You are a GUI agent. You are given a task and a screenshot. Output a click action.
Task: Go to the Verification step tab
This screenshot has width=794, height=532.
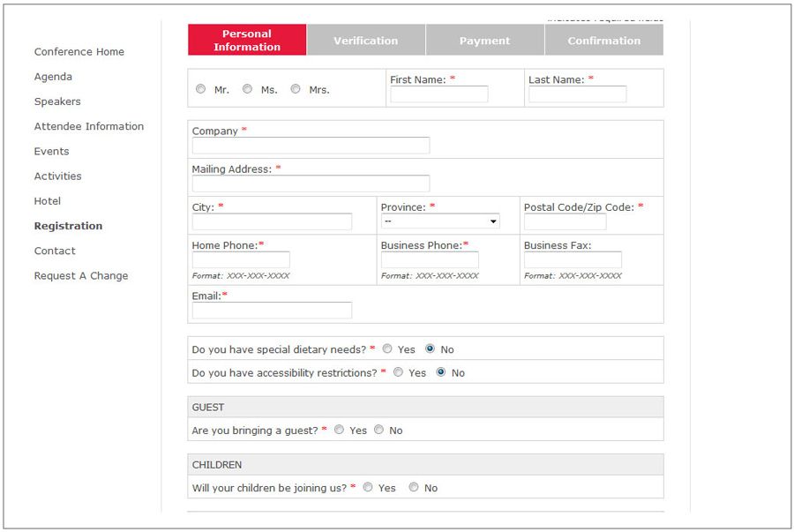pos(365,40)
